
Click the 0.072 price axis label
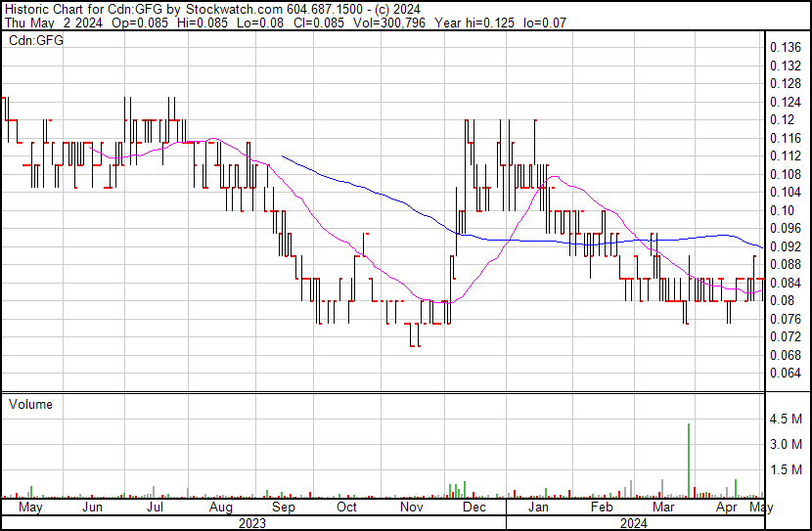point(786,336)
